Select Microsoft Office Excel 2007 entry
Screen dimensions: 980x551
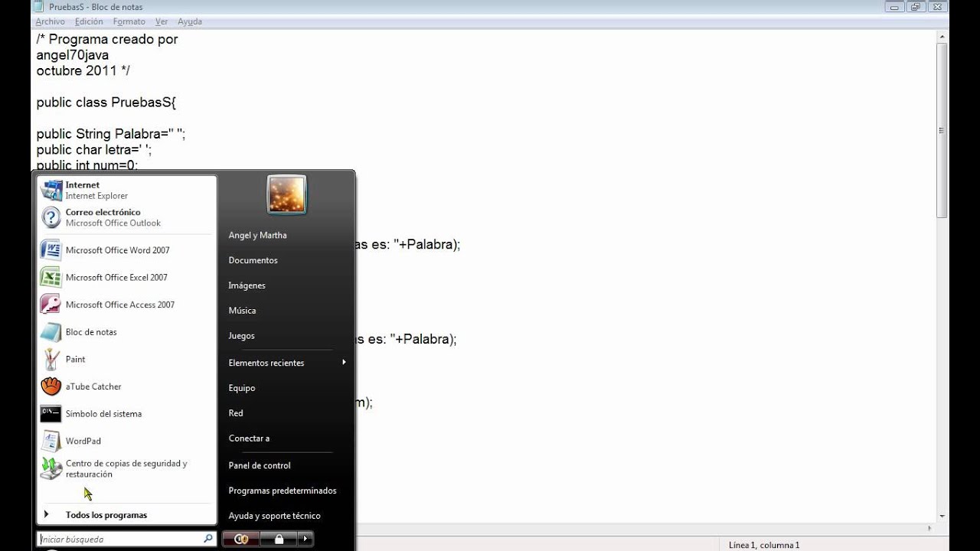116,277
